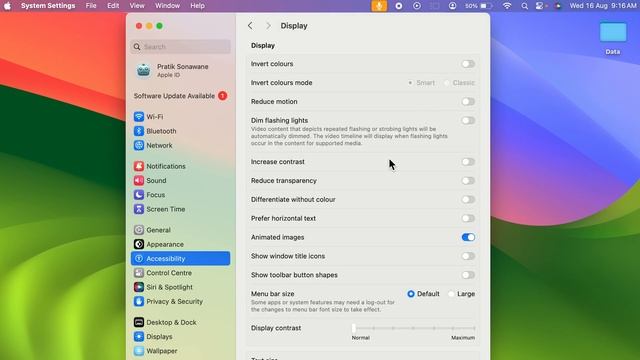
Task: Open the Window menu
Action: pos(167,6)
